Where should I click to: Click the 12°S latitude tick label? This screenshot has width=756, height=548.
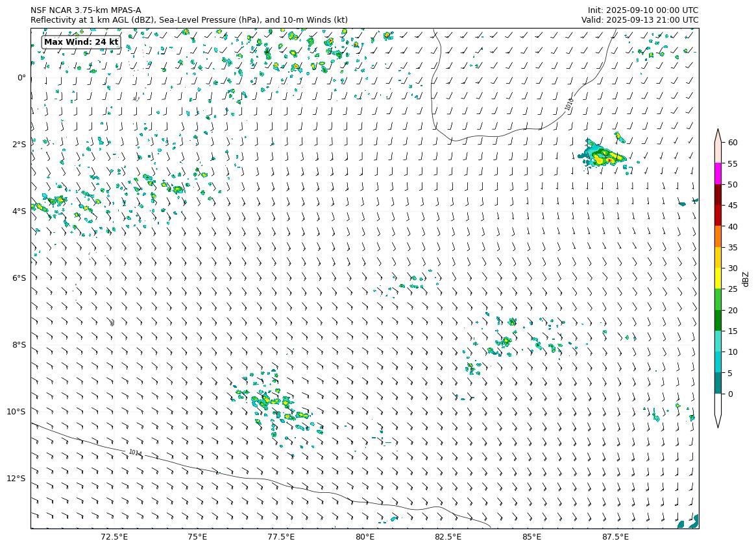(x=16, y=479)
